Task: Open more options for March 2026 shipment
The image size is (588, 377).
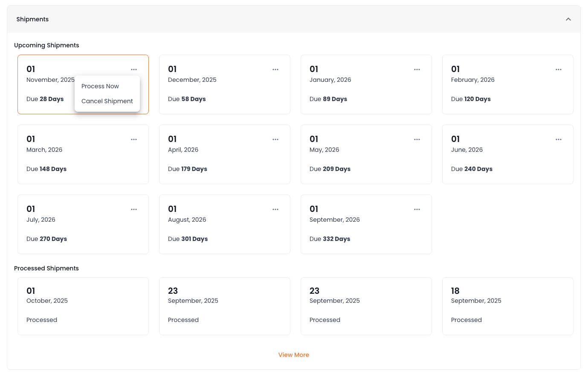Action: coord(134,139)
